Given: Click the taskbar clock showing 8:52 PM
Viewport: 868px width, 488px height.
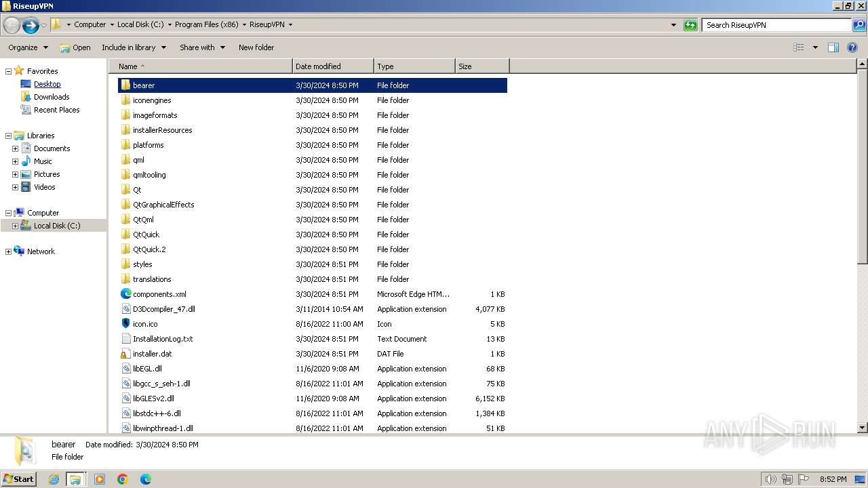Looking at the screenshot, I should tap(833, 479).
